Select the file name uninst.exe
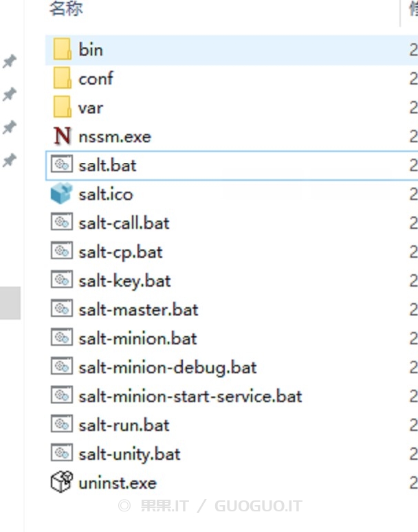 point(118,483)
